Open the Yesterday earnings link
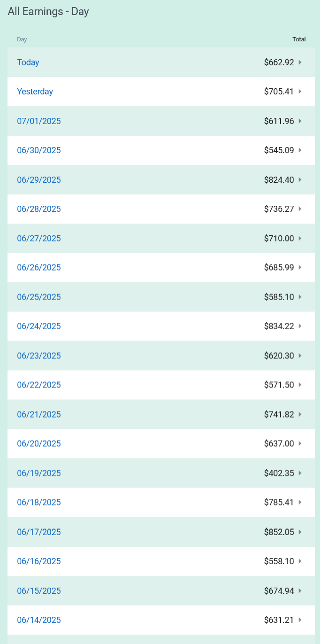The image size is (320, 644). (x=35, y=92)
